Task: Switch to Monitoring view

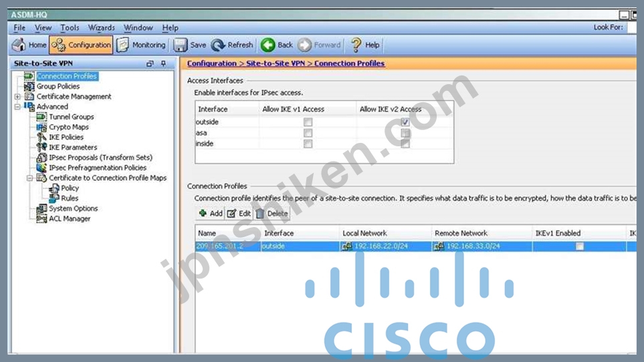Action: (141, 45)
